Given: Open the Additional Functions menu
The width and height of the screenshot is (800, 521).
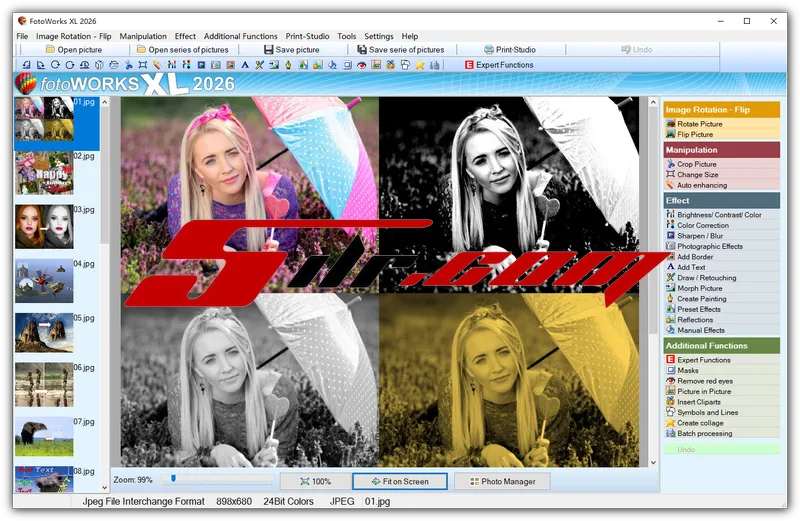Looking at the screenshot, I should tap(240, 36).
